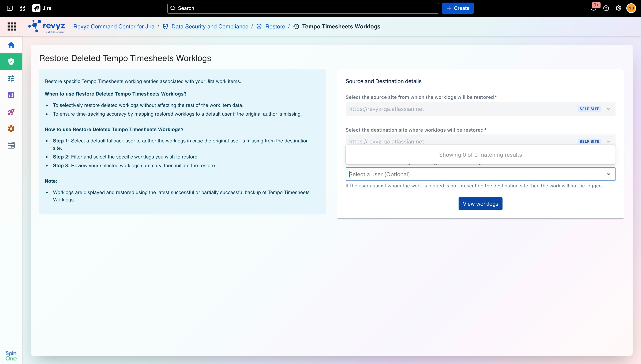The image size is (641, 364).
Task: Open the Home icon in the sidebar
Action: pos(11,45)
